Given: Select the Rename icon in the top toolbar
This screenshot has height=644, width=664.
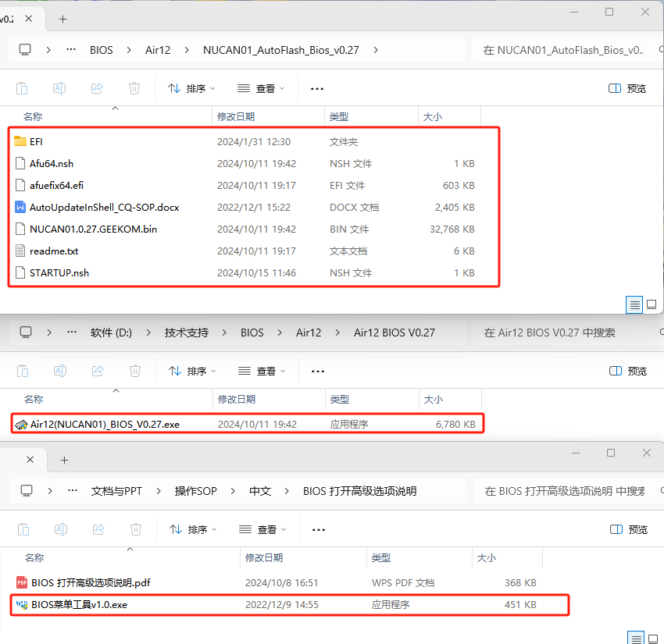Looking at the screenshot, I should (59, 87).
